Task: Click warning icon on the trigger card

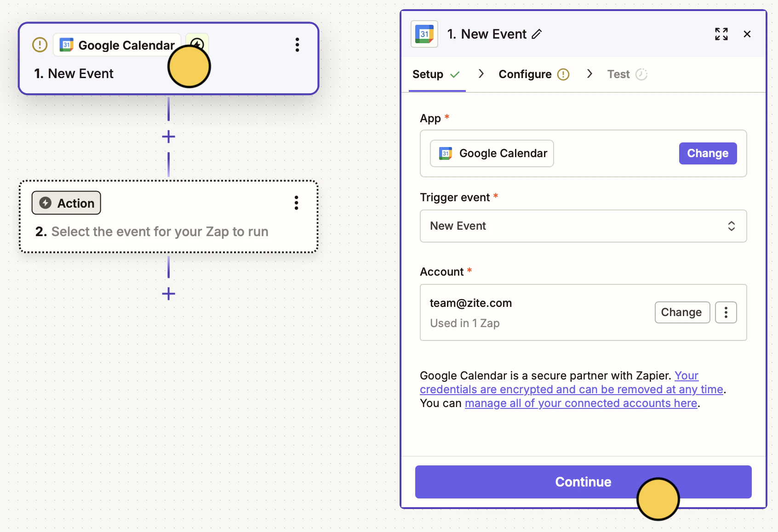Action: click(x=40, y=45)
